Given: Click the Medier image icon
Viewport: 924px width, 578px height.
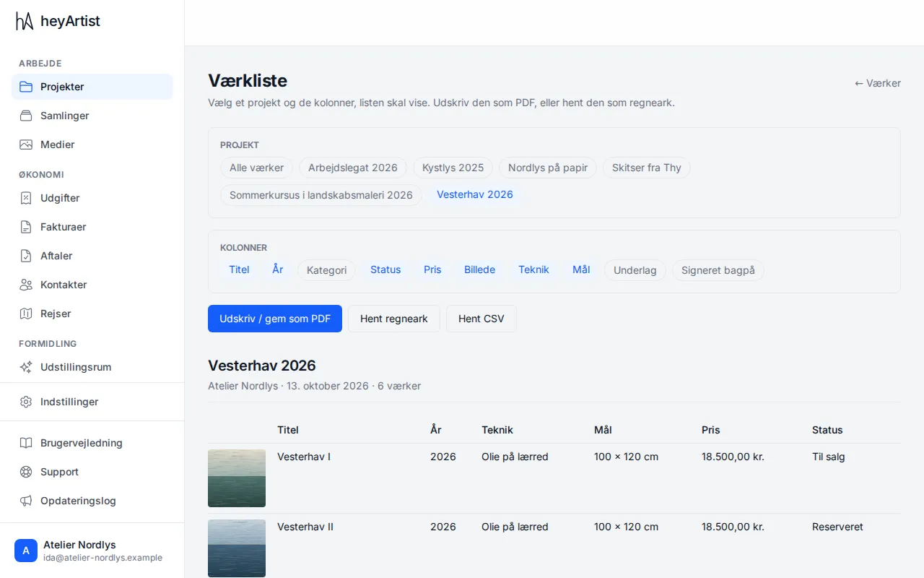Looking at the screenshot, I should tap(26, 144).
